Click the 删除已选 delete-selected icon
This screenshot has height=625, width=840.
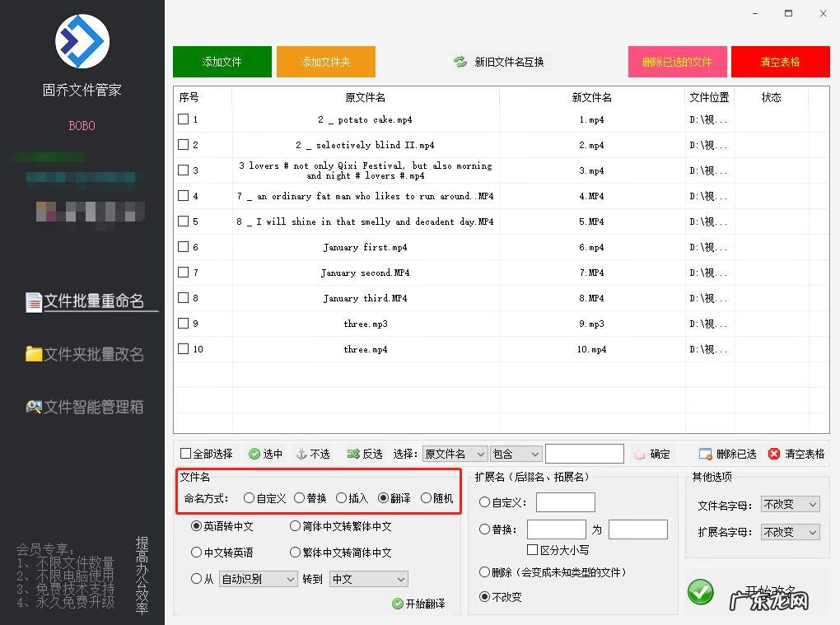pos(705,454)
